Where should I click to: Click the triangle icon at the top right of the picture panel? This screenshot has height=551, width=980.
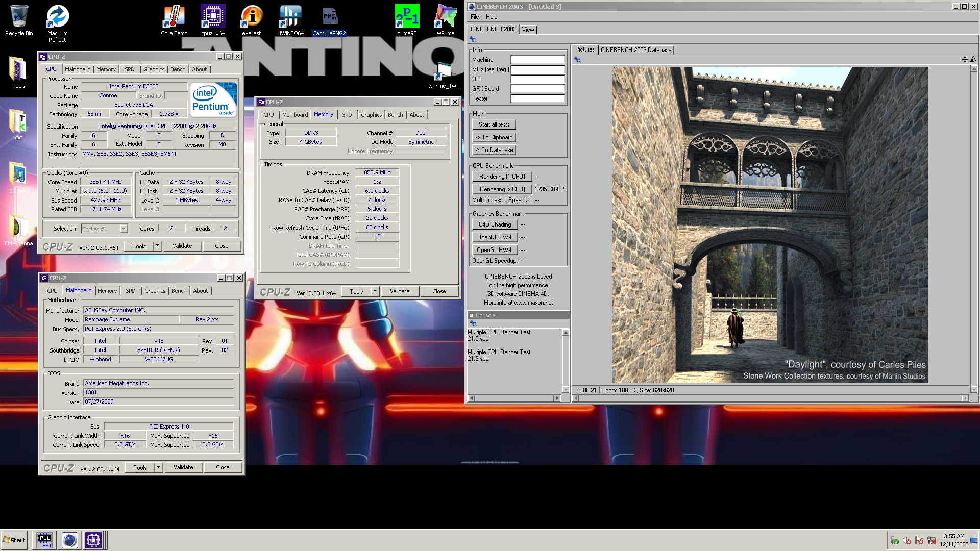(973, 60)
